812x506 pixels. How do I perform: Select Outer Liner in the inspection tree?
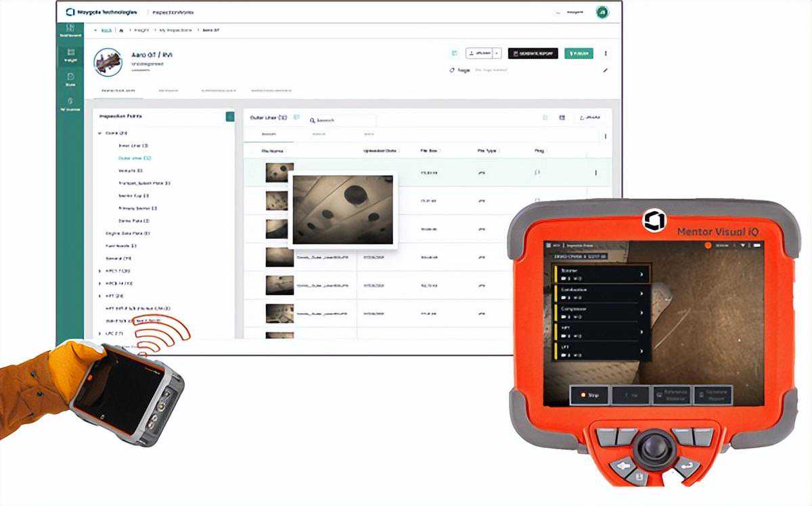[134, 158]
